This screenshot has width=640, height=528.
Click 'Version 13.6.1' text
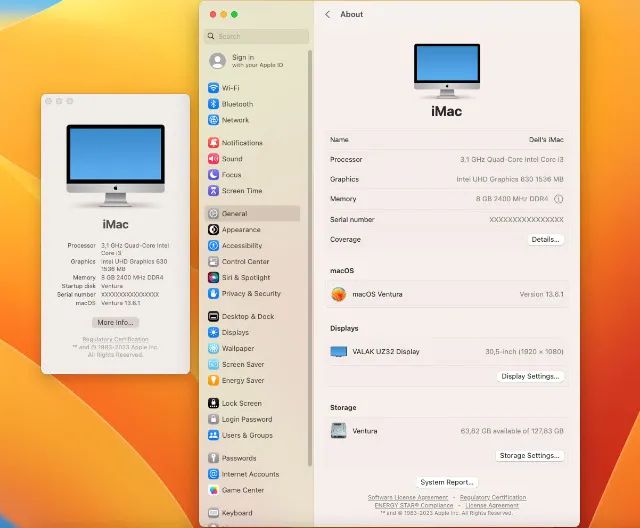[541, 294]
